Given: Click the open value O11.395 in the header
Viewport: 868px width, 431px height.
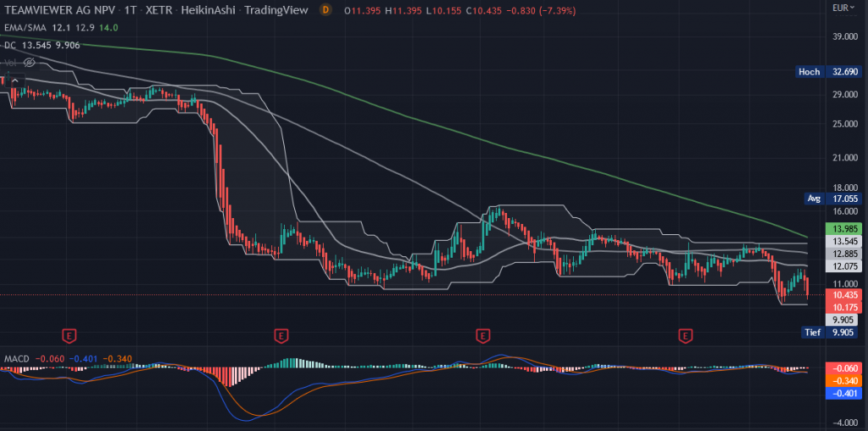Looking at the screenshot, I should click(362, 10).
